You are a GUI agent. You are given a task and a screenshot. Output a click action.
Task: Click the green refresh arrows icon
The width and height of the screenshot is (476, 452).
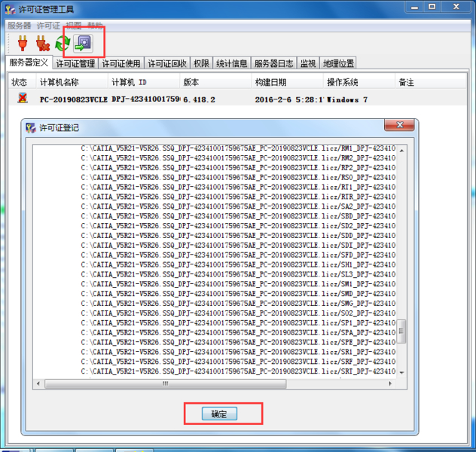coord(63,43)
